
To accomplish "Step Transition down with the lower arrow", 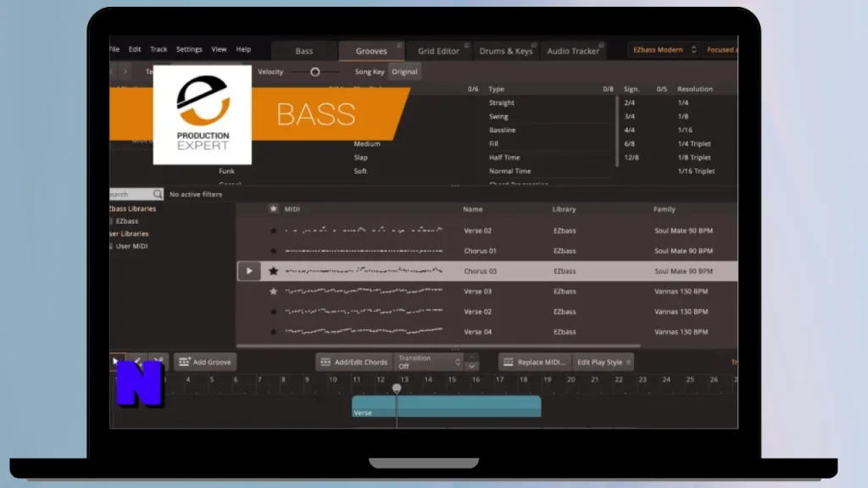I will [x=471, y=366].
